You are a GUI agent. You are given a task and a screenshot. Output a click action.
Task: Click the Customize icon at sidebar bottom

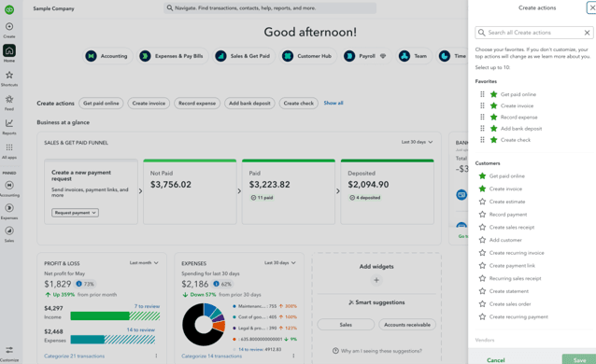pos(9,350)
